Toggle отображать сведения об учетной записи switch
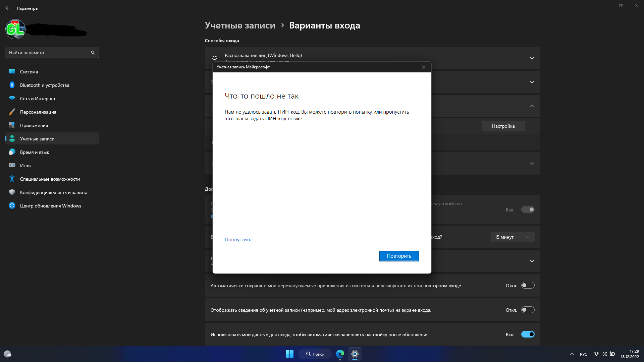Screen dimensions: 644x362 527,310
